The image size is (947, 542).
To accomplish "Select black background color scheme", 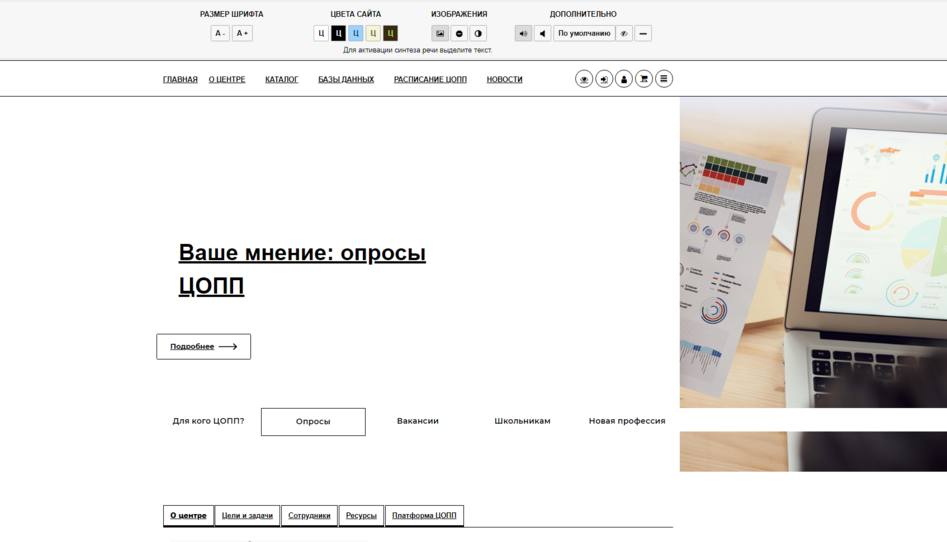I will point(338,33).
